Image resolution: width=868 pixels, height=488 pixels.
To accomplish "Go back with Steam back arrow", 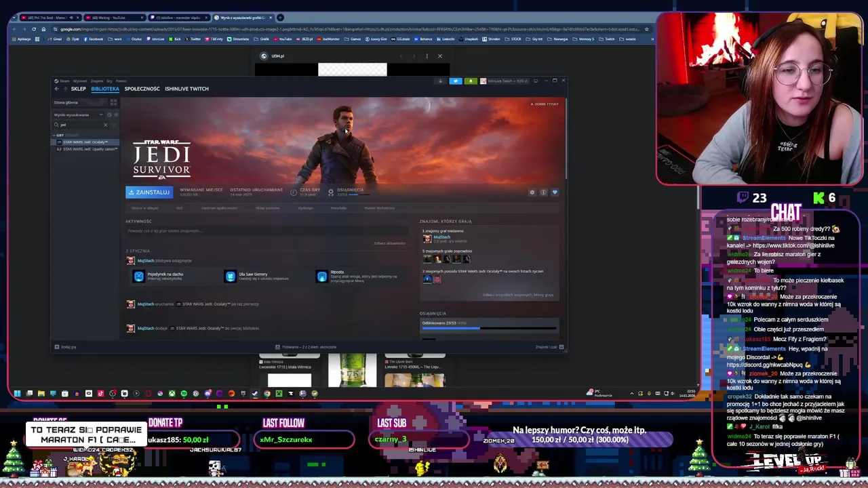I will 57,89.
